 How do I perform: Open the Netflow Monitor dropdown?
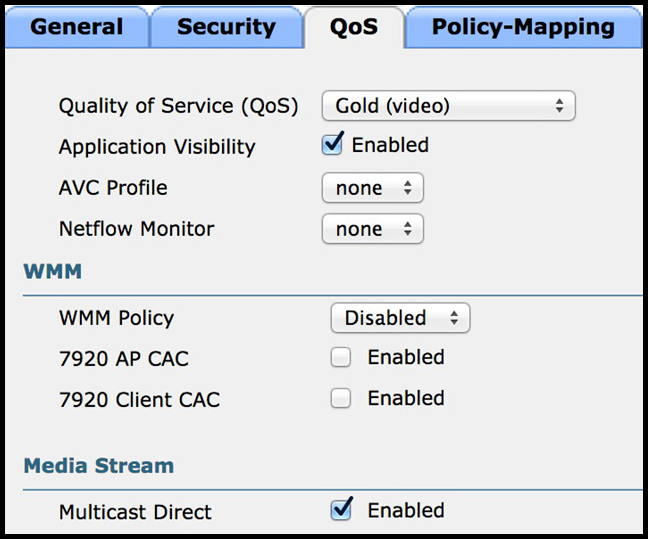tap(373, 229)
